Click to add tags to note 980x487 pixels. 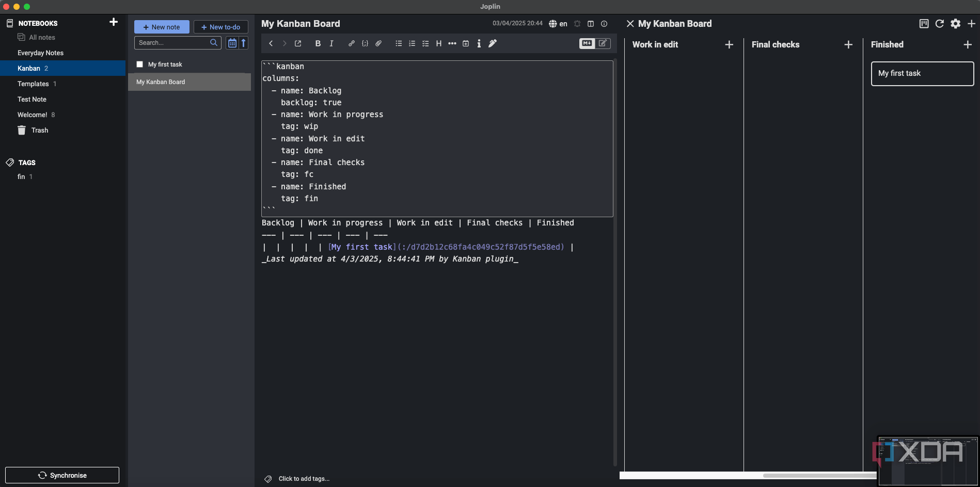pyautogui.click(x=304, y=479)
